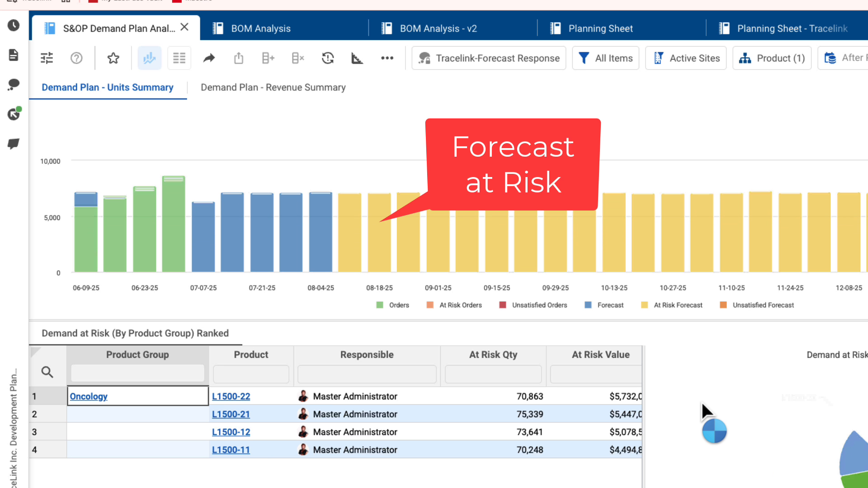Viewport: 868px width, 488px height.
Task: Click the Forecast blue legend swatch
Action: pyautogui.click(x=588, y=305)
